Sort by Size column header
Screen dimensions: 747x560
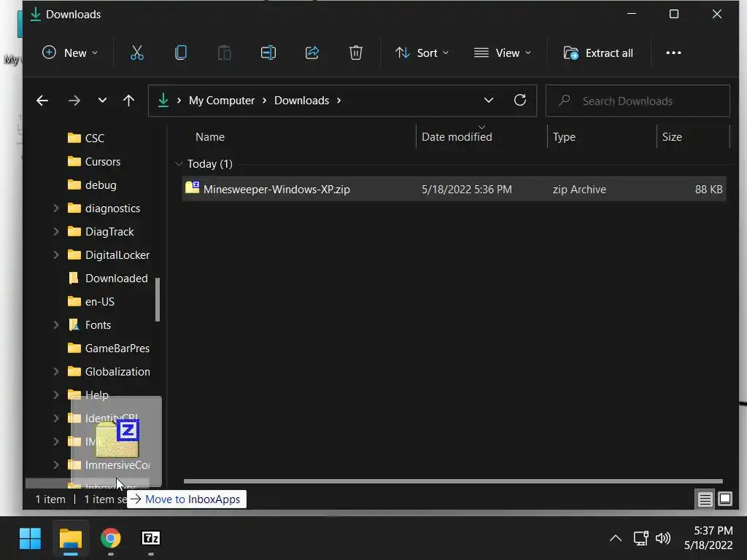pos(672,137)
